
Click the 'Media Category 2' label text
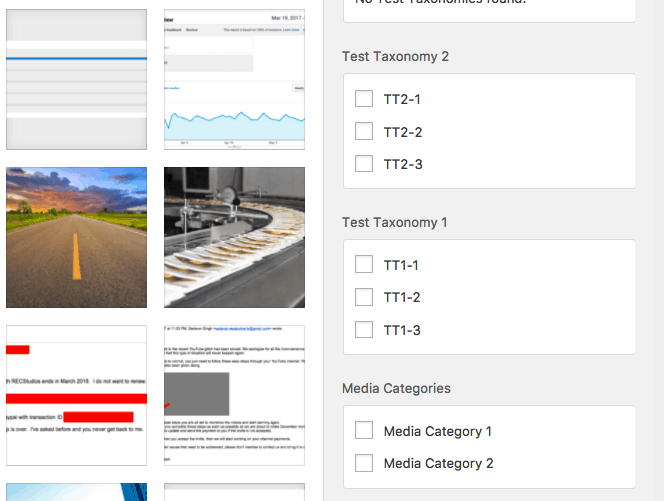438,464
